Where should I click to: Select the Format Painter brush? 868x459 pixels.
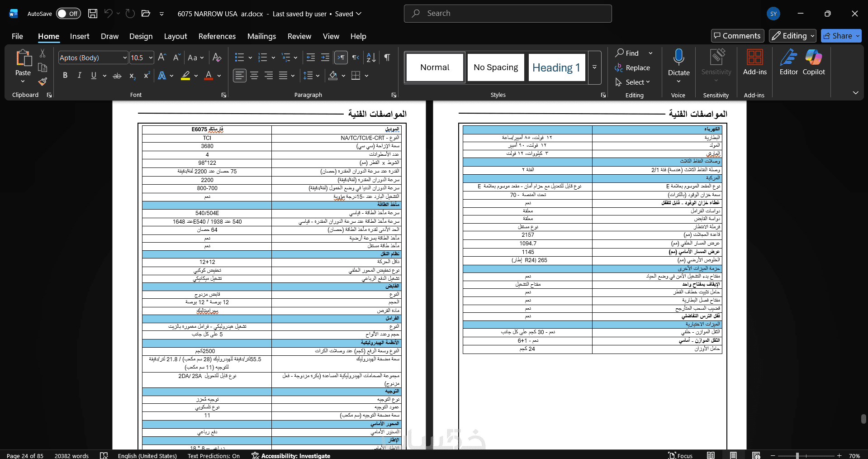tap(43, 81)
